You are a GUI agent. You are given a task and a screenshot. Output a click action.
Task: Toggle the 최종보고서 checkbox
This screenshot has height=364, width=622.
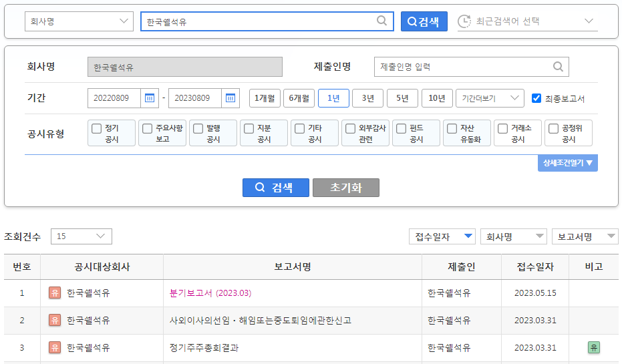pyautogui.click(x=536, y=98)
